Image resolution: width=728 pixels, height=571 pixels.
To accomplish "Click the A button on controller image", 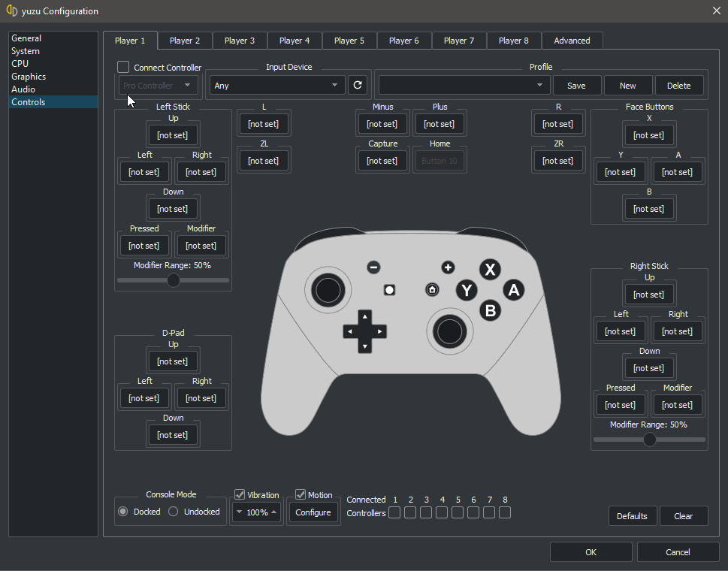I will pyautogui.click(x=513, y=290).
